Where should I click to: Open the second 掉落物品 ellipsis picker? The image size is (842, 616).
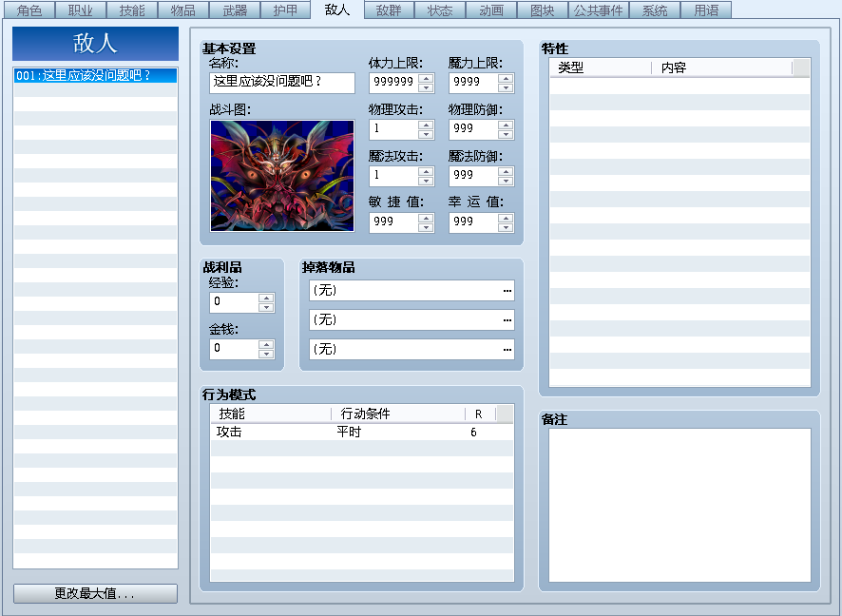pos(507,320)
